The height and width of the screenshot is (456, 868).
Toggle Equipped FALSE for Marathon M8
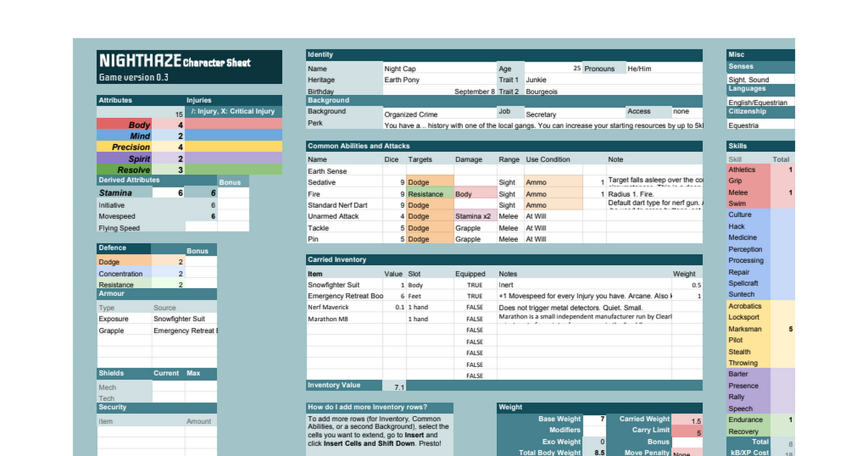pyautogui.click(x=475, y=319)
